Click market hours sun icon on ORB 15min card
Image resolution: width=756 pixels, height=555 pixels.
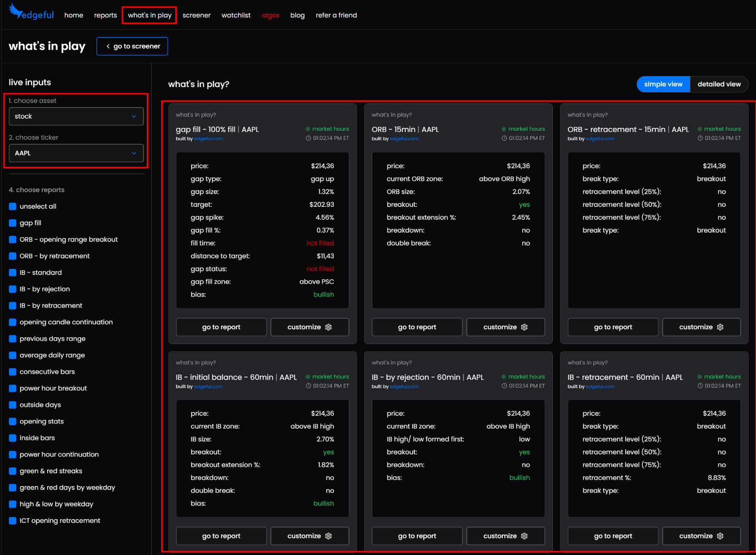504,129
